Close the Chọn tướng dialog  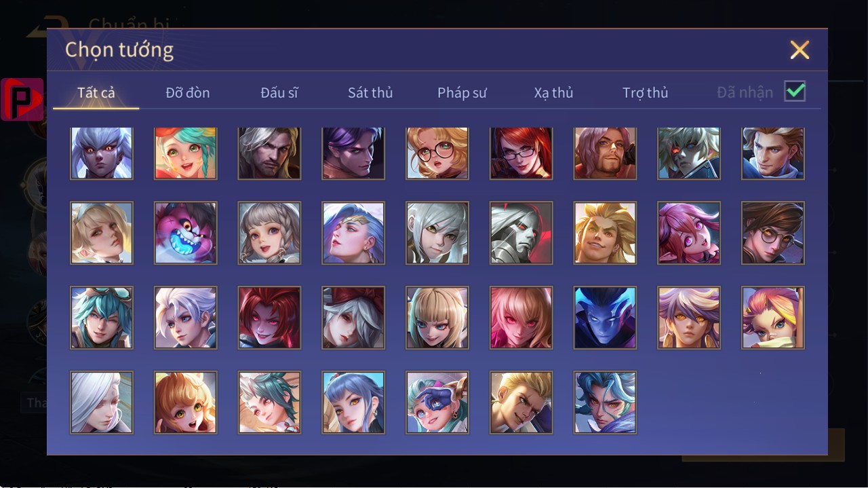pyautogui.click(x=800, y=50)
